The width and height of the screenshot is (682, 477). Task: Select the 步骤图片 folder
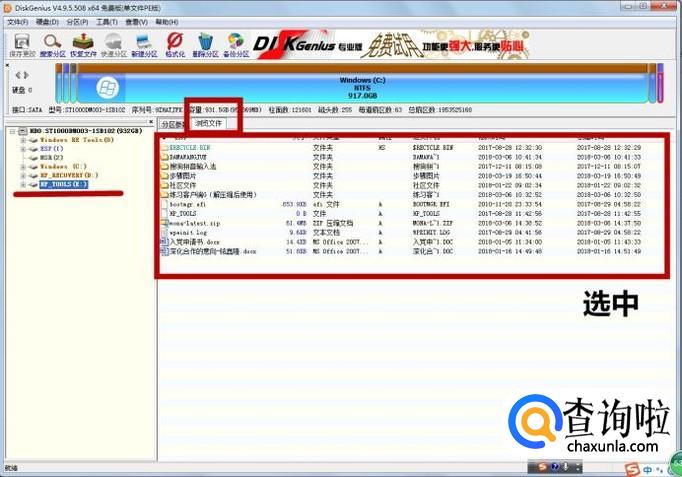click(x=183, y=176)
